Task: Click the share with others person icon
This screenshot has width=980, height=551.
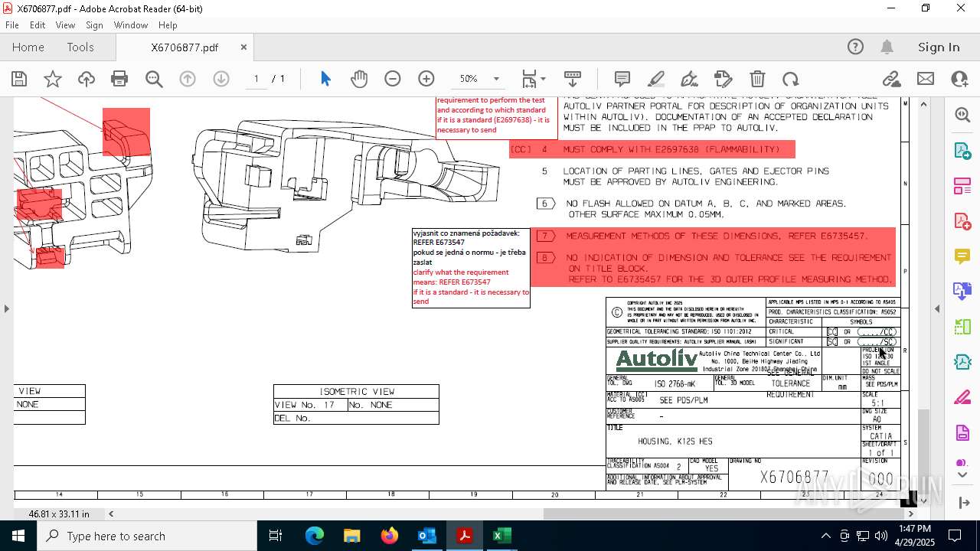Action: [959, 79]
